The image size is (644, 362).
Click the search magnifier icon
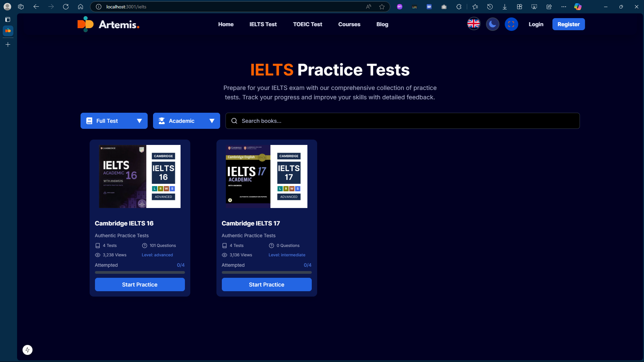point(234,121)
